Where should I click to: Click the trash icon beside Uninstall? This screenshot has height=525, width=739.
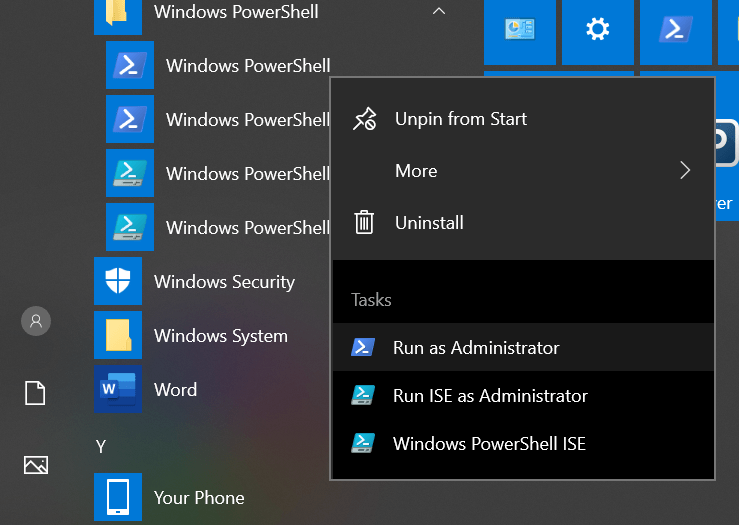pos(364,222)
